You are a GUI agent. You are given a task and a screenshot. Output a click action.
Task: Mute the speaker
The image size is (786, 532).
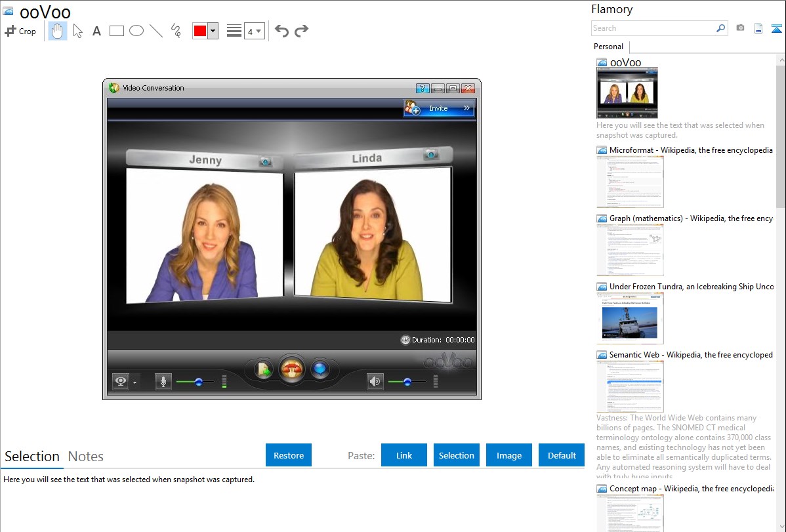[375, 382]
